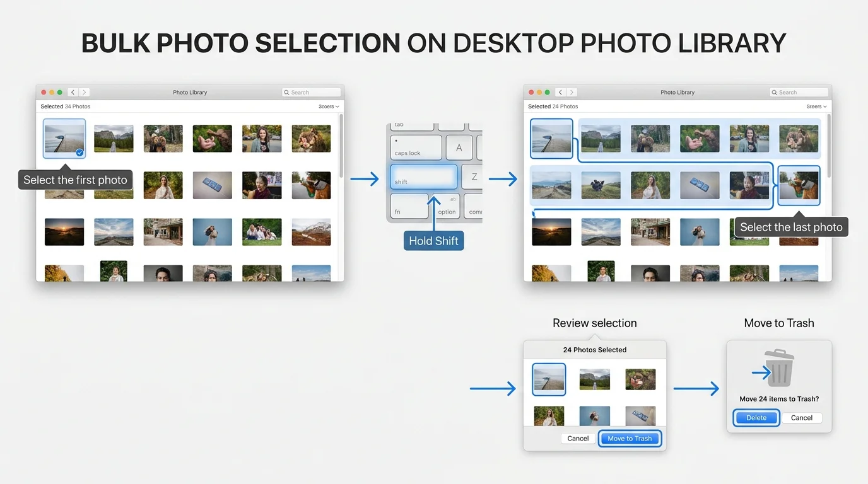The image size is (868, 484).
Task: Open the "Sreers" sort dropdown
Action: 816,107
